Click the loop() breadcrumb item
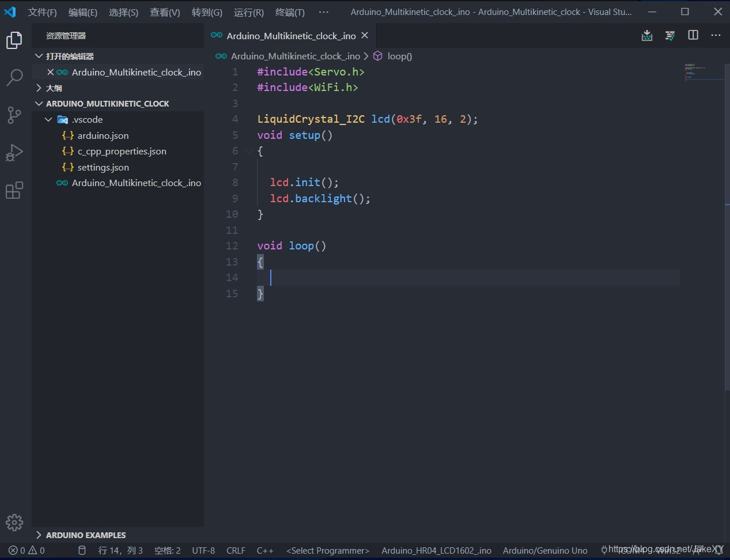The height and width of the screenshot is (560, 730). point(400,56)
